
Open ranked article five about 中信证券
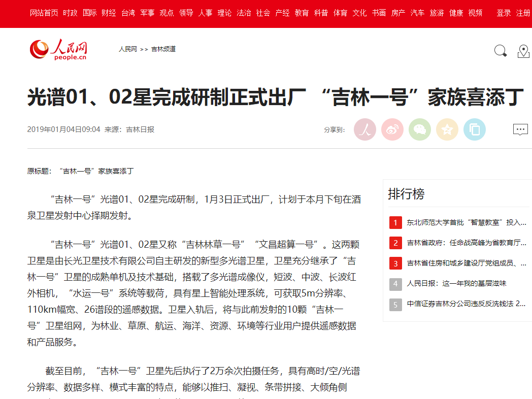(466, 304)
